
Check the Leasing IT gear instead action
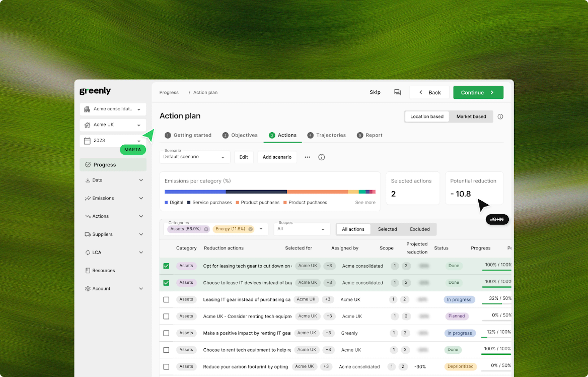pyautogui.click(x=166, y=300)
